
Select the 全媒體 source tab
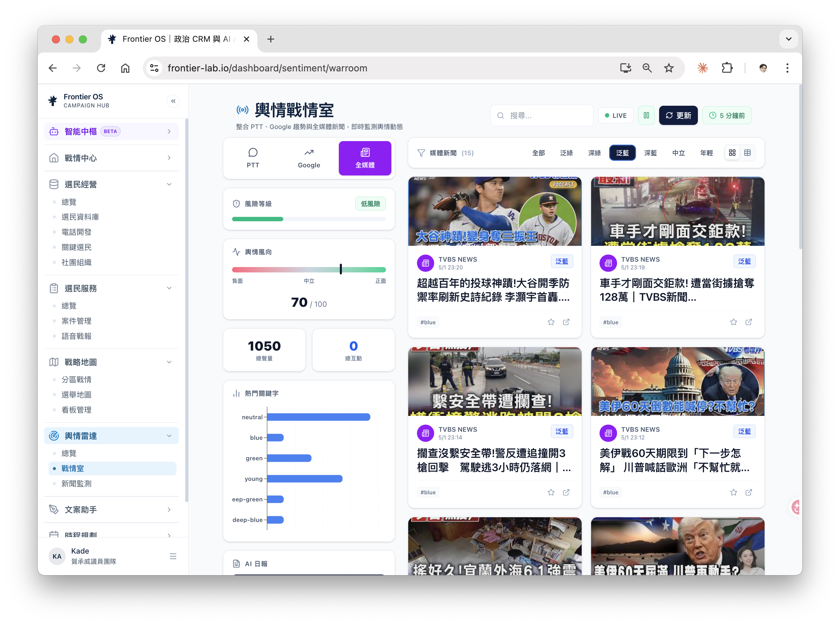click(x=365, y=158)
